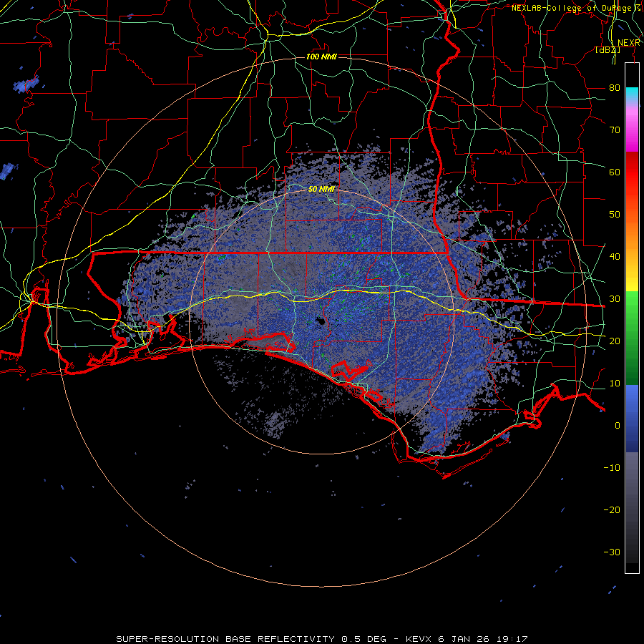Image resolution: width=644 pixels, height=644 pixels.
Task: Click the KEVX 6 JAN 26 19:17 timestamp
Action: pos(466,639)
